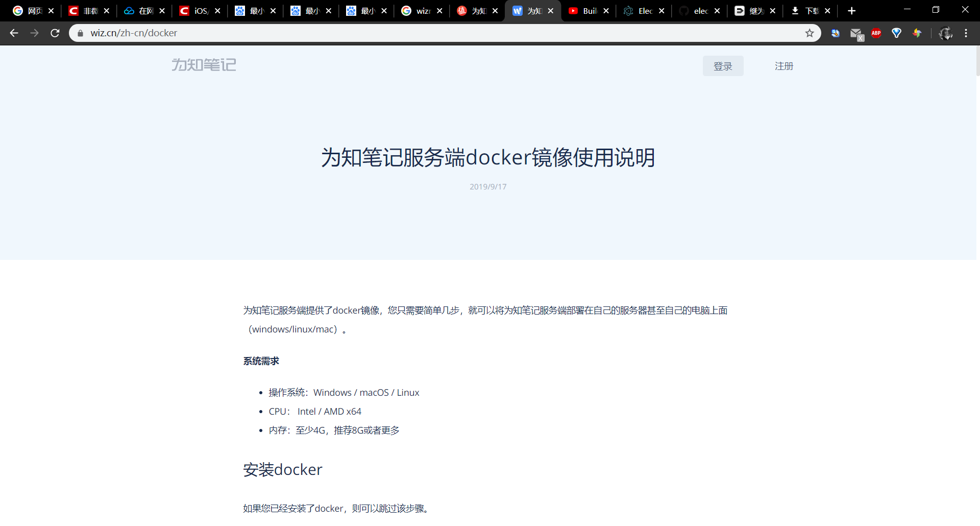Go back to the previous page
Image resolution: width=980 pixels, height=526 pixels.
(x=14, y=33)
